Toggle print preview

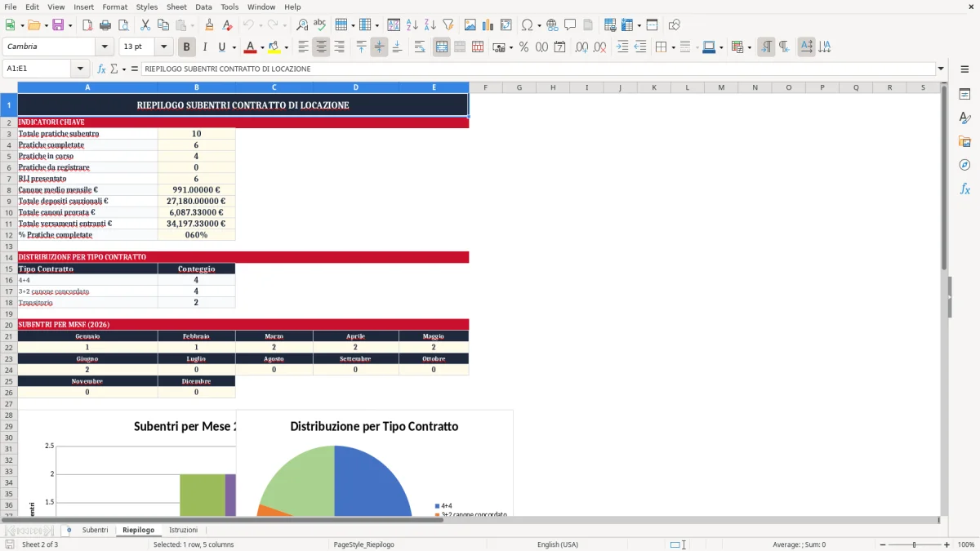(123, 25)
